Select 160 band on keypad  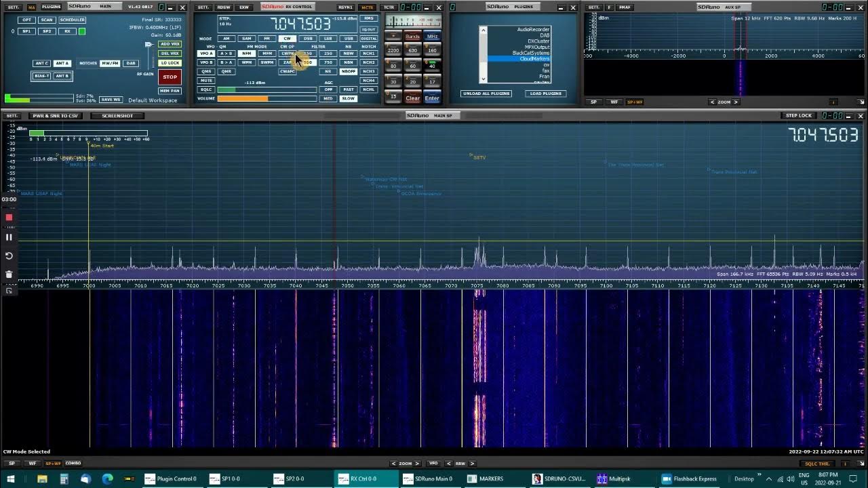(x=432, y=49)
